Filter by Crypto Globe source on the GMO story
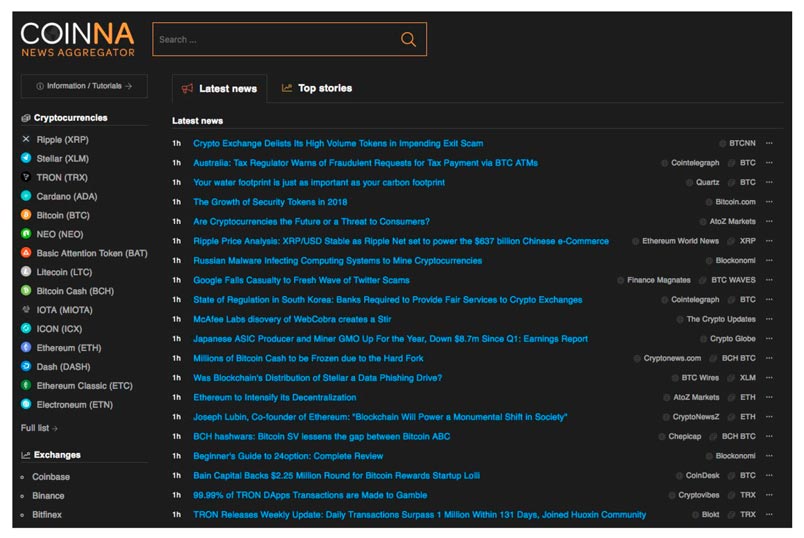Image resolution: width=804 pixels, height=538 pixels. 733,338
